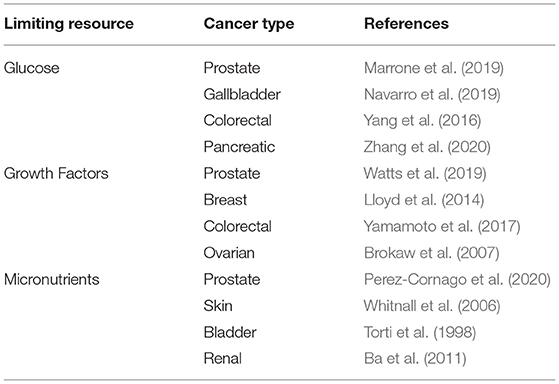559x384 pixels.
Task: Open the Zhang et al. (2020) citation
Action: tap(427, 147)
